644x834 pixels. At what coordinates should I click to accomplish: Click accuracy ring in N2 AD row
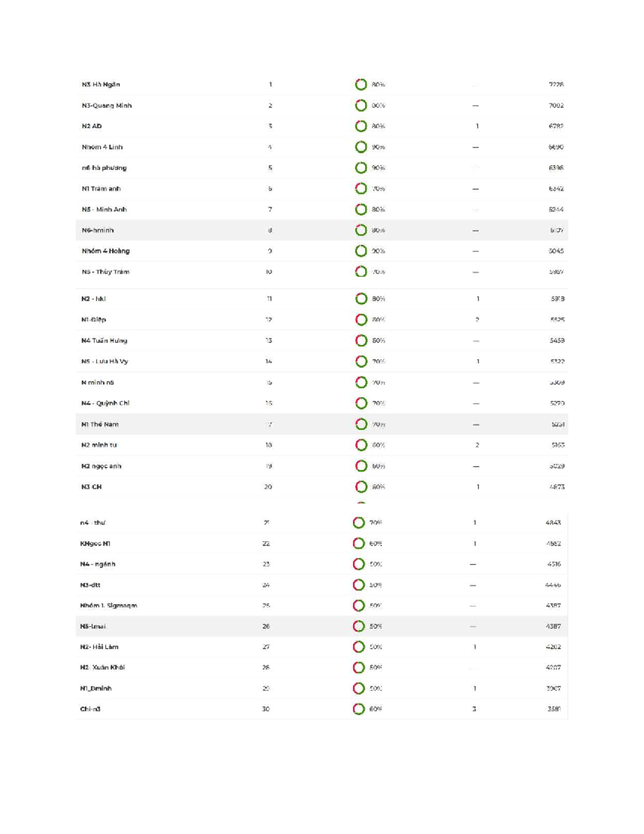361,126
